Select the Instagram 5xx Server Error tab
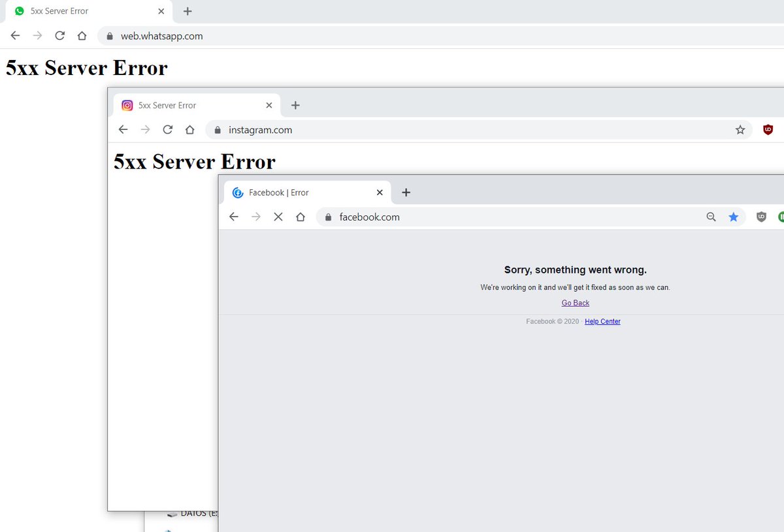The image size is (784, 532). pos(197,105)
